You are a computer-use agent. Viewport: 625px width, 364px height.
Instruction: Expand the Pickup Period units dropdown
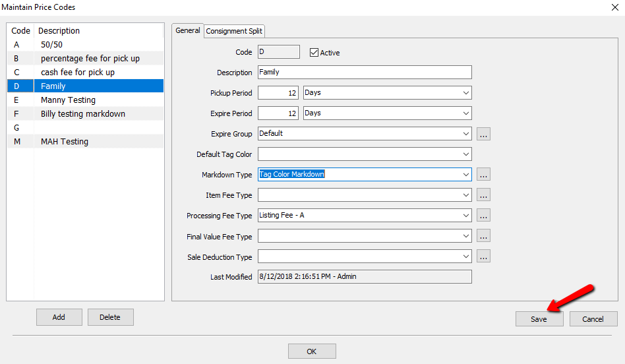coord(465,93)
